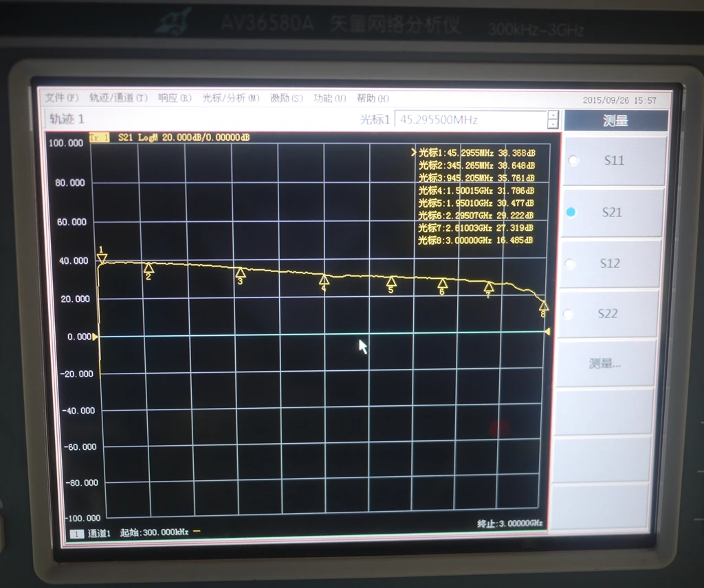
Task: Select the S22 measurement radio button
Action: click(568, 313)
